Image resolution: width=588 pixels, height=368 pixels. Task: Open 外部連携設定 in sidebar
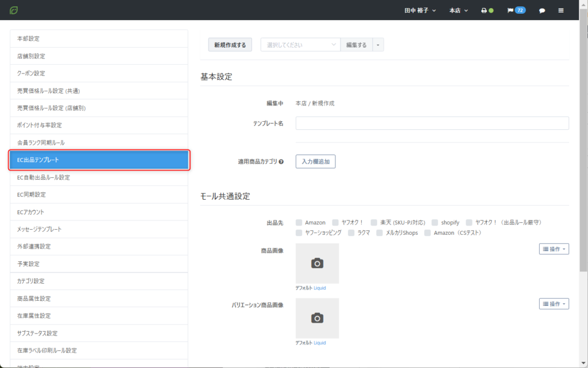pos(99,247)
